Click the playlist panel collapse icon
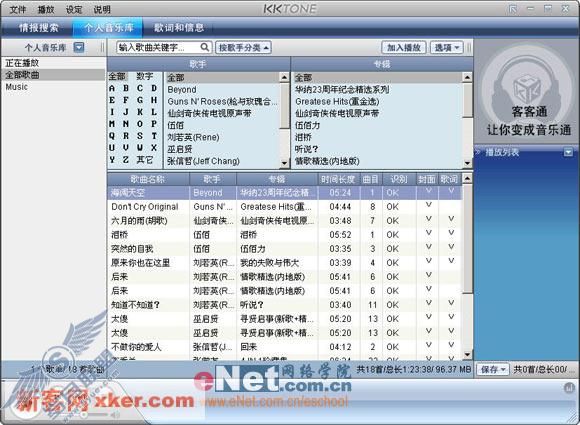The image size is (580, 425). (x=568, y=152)
